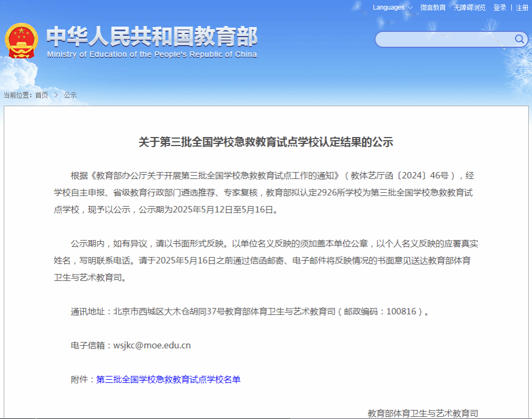This screenshot has height=419, width=532.
Task: Click email address wsjkc@moe.edu.cn
Action: point(152,345)
